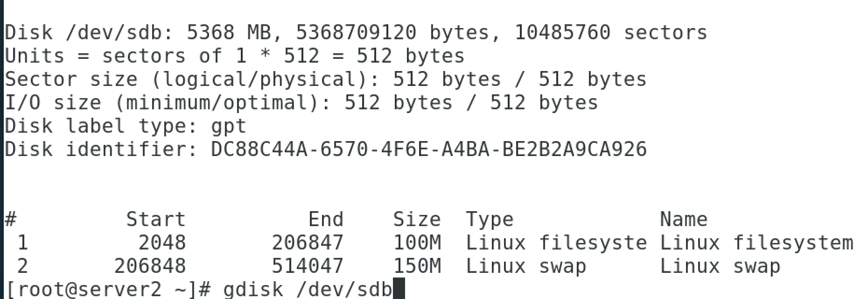Click the 'Size' column header
Viewport: 868px width, 299px height.
(x=417, y=219)
